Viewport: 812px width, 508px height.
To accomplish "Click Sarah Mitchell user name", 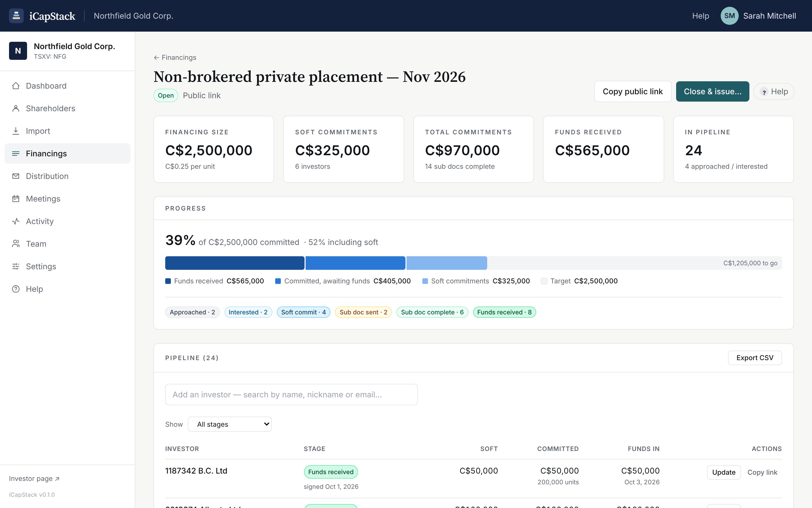I will 769,16.
